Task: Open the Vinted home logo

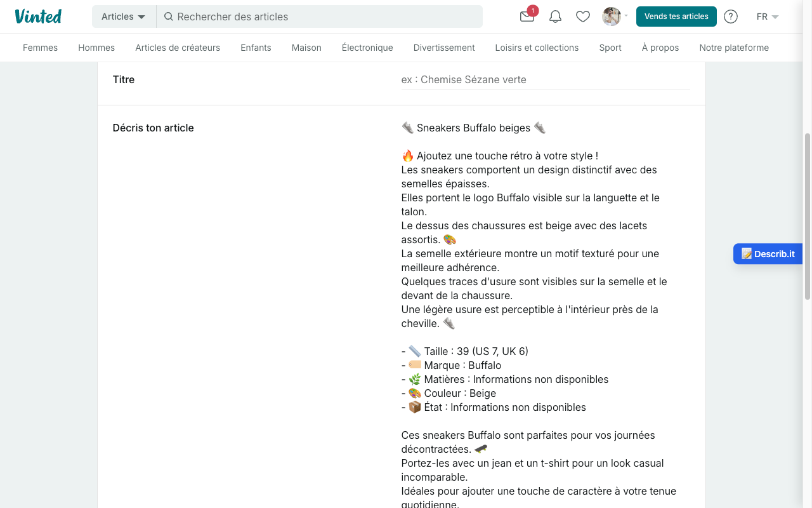Action: (x=38, y=17)
